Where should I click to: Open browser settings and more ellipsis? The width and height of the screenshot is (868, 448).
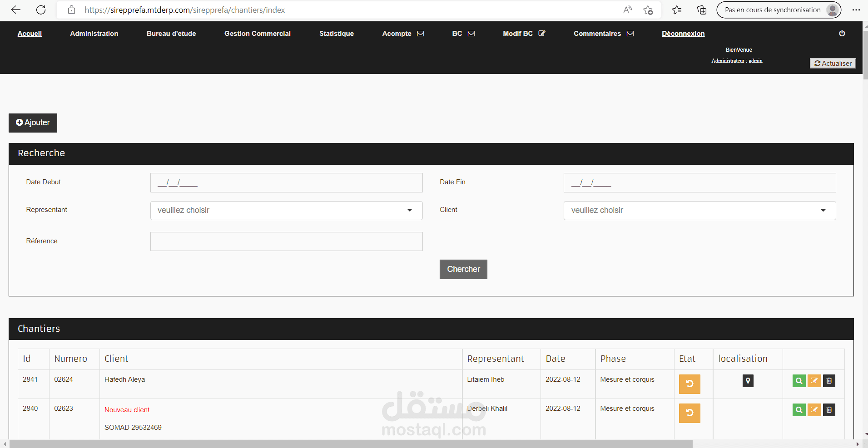856,10
